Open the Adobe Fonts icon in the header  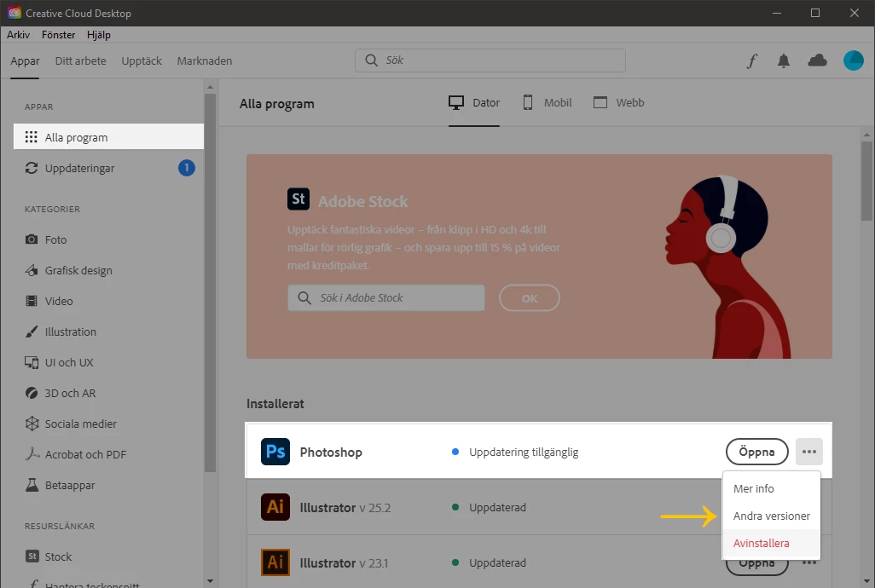pos(751,61)
